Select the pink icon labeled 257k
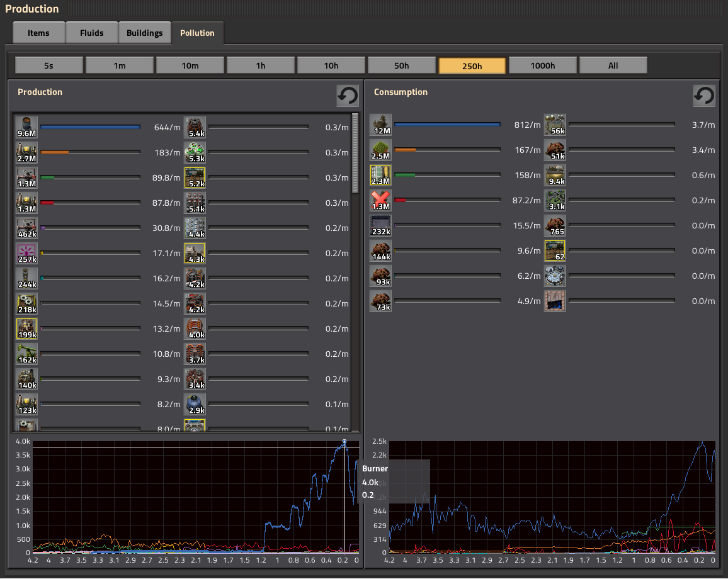This screenshot has height=579, width=728. tap(26, 252)
